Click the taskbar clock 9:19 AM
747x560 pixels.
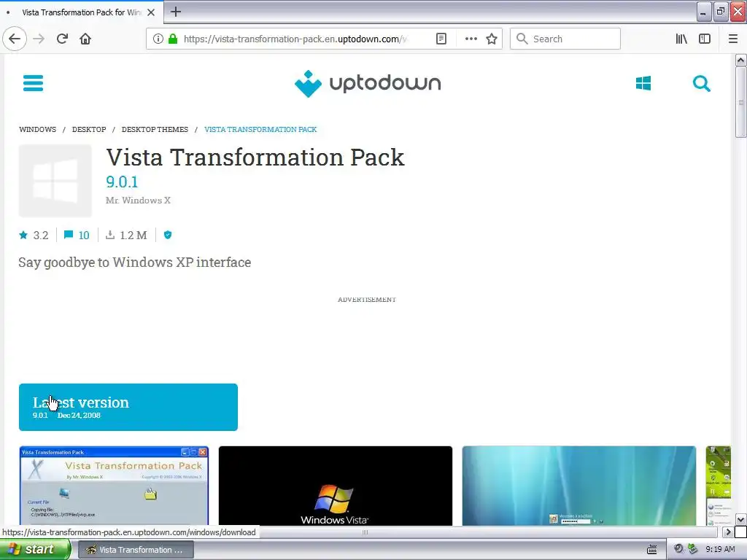click(x=720, y=550)
